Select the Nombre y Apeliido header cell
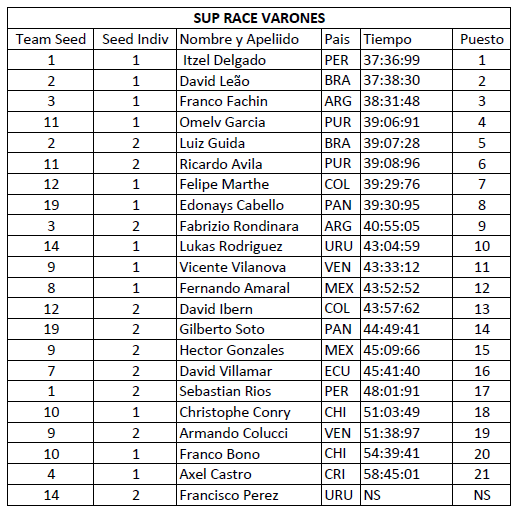Viewport: 518px width, 512px height. [x=249, y=39]
